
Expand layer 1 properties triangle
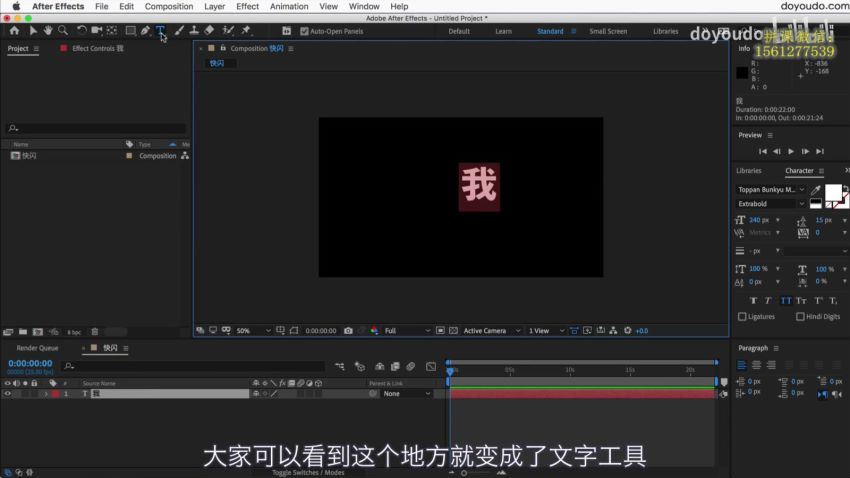click(x=46, y=394)
